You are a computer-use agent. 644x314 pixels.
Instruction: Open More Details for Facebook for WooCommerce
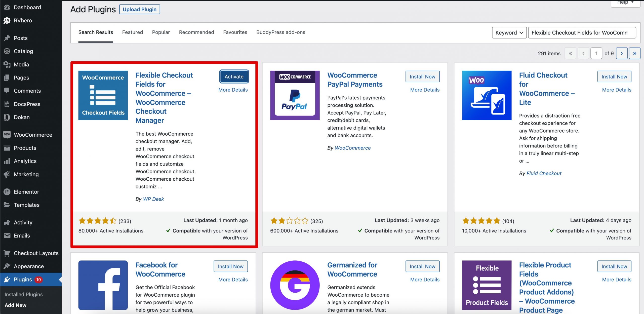(233, 280)
